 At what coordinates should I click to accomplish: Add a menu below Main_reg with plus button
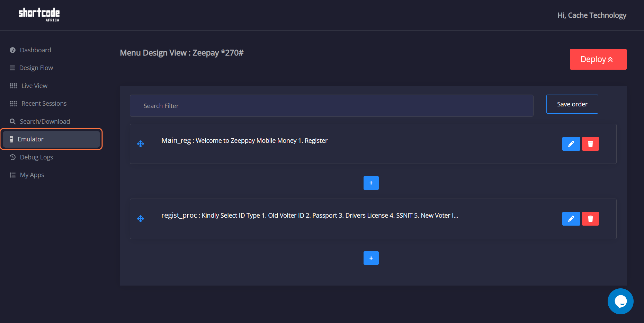tap(371, 183)
